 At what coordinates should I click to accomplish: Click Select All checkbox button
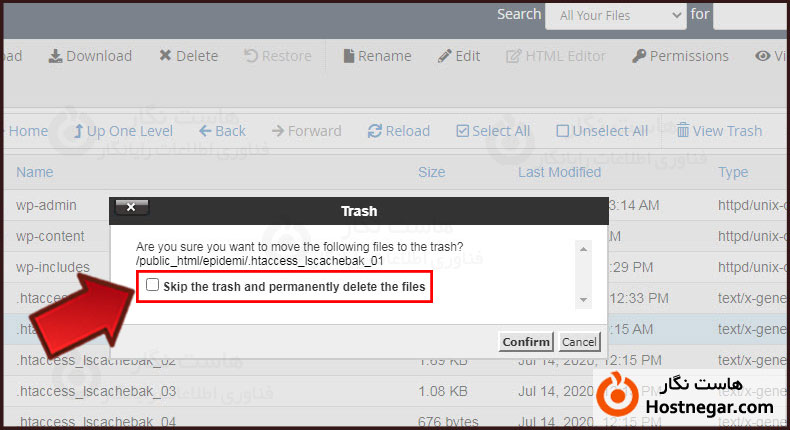pyautogui.click(x=493, y=131)
